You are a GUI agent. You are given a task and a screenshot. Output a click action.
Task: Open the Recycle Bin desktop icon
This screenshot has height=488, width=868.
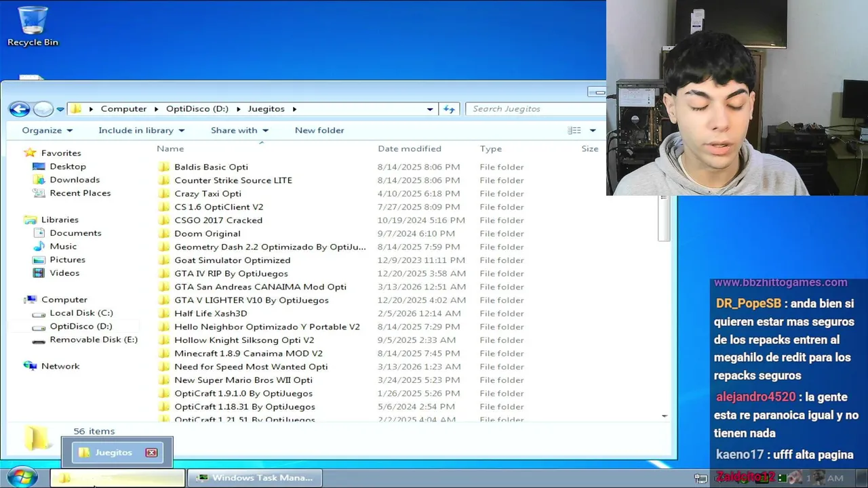click(x=33, y=27)
